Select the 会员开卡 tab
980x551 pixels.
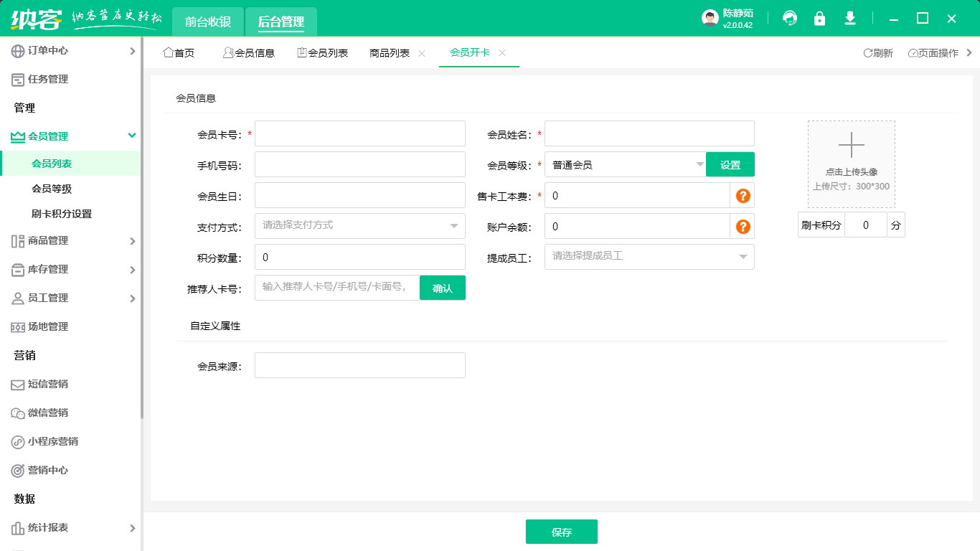coord(470,52)
